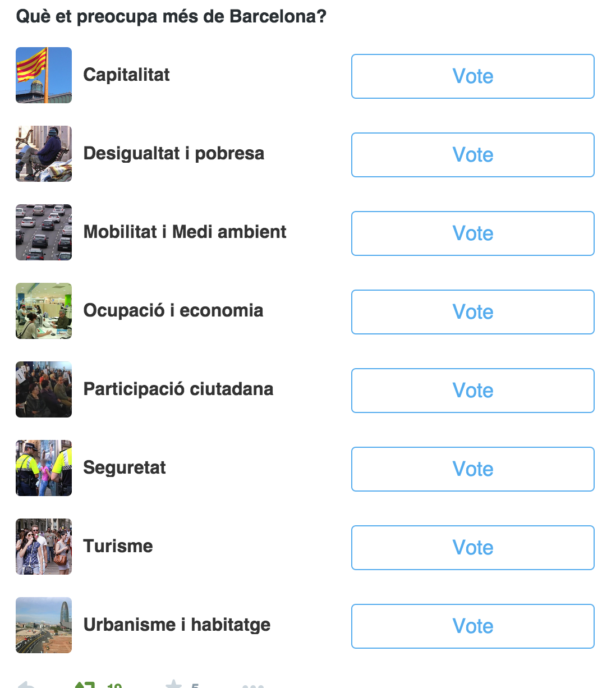
Task: Open the tower photo for Urbanisme i habitatge
Action: 44,625
